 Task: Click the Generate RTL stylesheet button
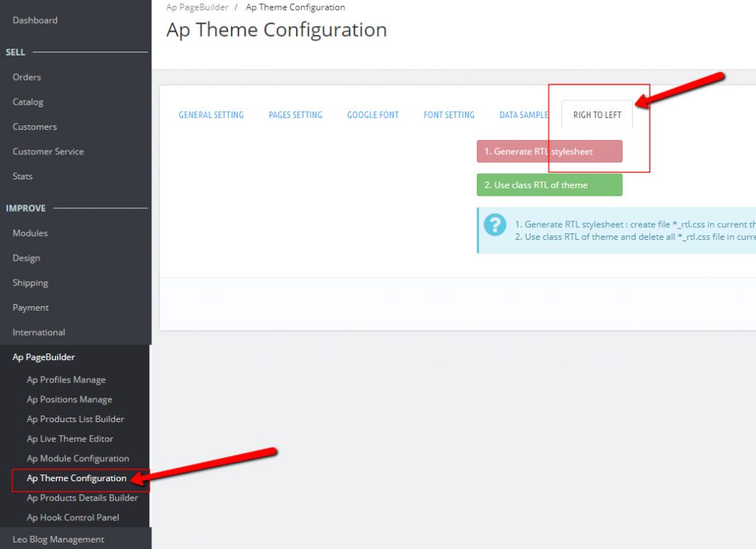(549, 151)
